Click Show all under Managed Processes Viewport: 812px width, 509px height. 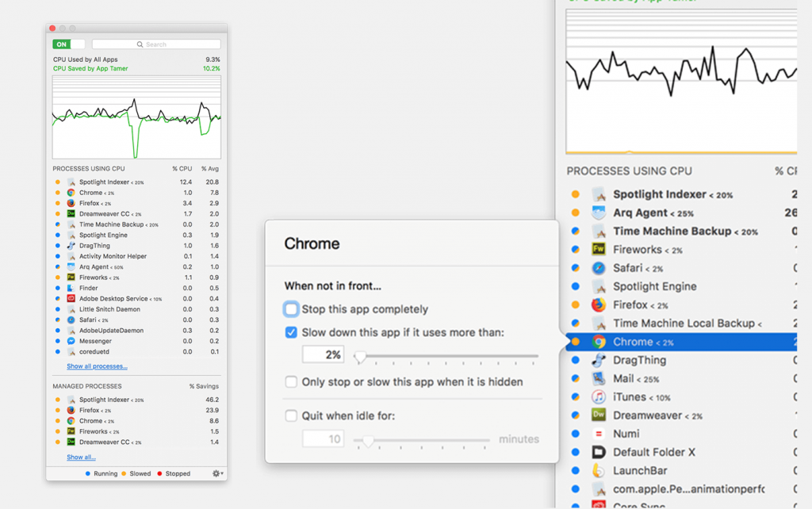click(x=82, y=457)
